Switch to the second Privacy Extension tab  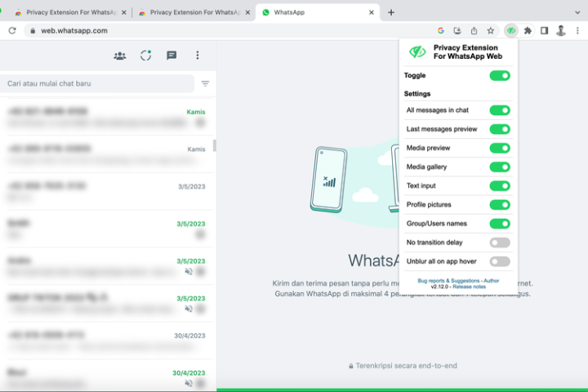pyautogui.click(x=194, y=12)
